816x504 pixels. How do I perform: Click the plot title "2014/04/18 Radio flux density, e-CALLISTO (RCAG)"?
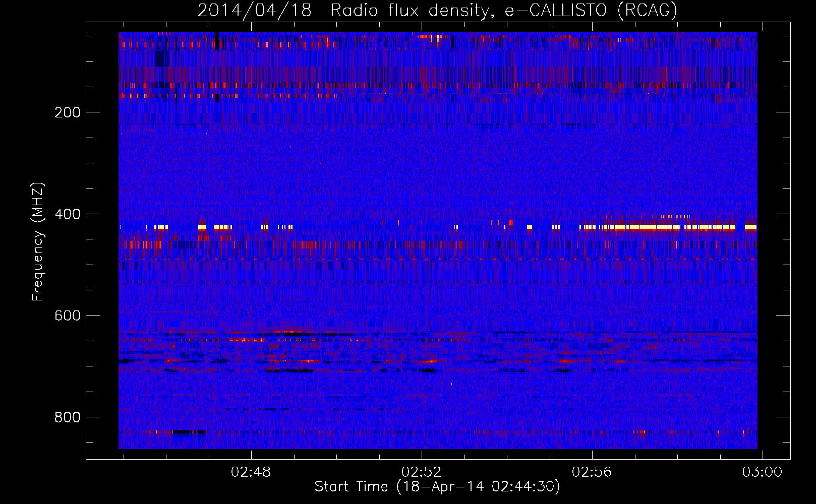[437, 10]
